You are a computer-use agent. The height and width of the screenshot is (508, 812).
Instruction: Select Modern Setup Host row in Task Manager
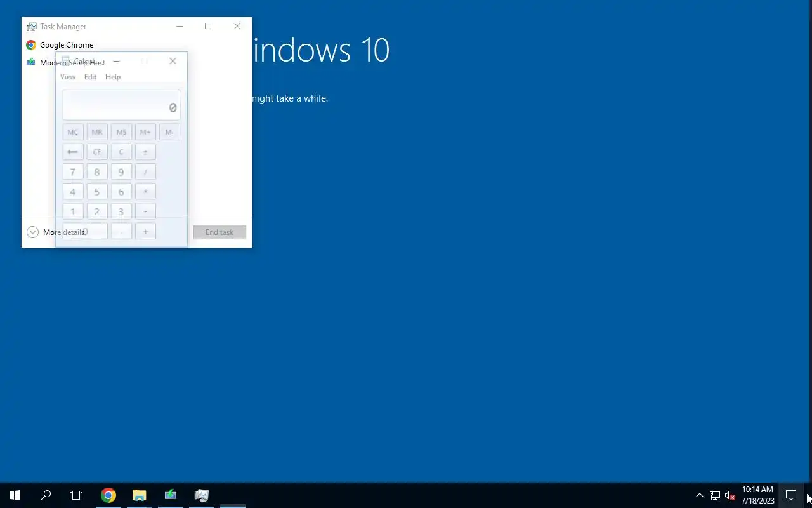point(136,63)
